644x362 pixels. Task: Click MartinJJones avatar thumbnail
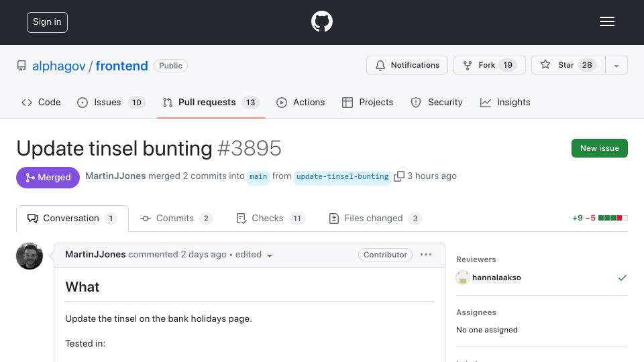tap(30, 256)
